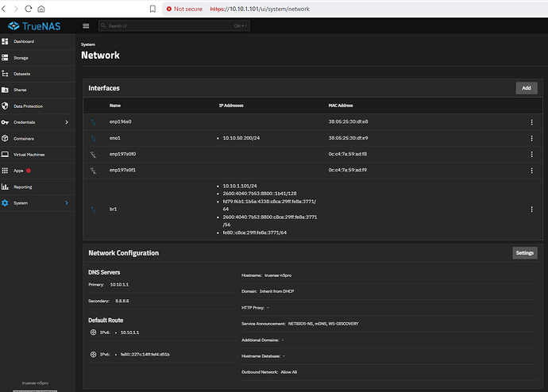The height and width of the screenshot is (392, 548).
Task: Click the disconnected icon for enp197s0f0
Action: [93, 154]
